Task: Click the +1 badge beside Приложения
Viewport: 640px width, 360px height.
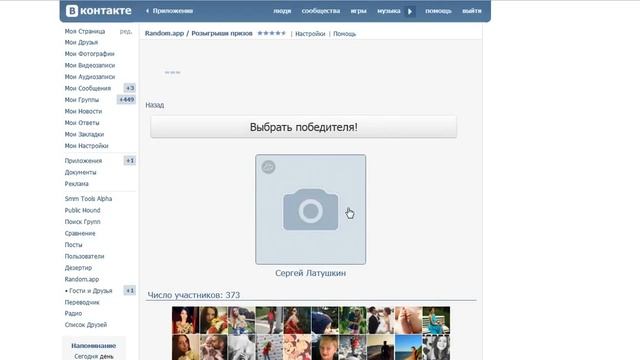Action: coord(130,161)
